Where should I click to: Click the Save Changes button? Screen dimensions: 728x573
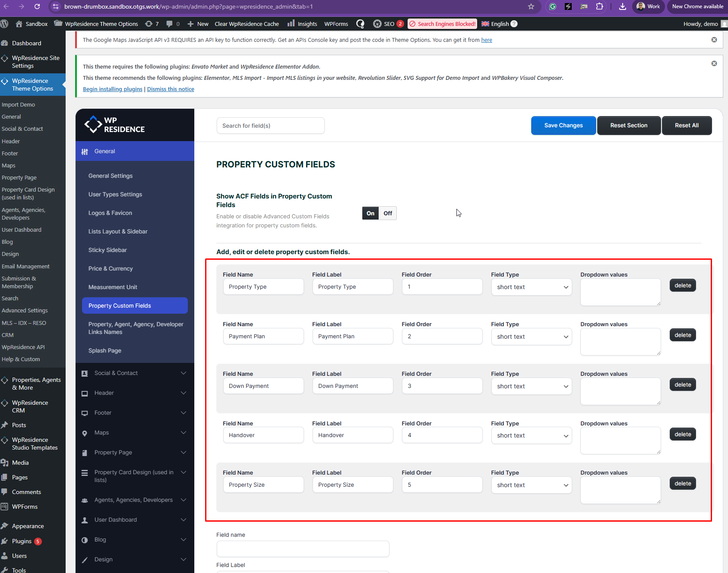pyautogui.click(x=563, y=126)
